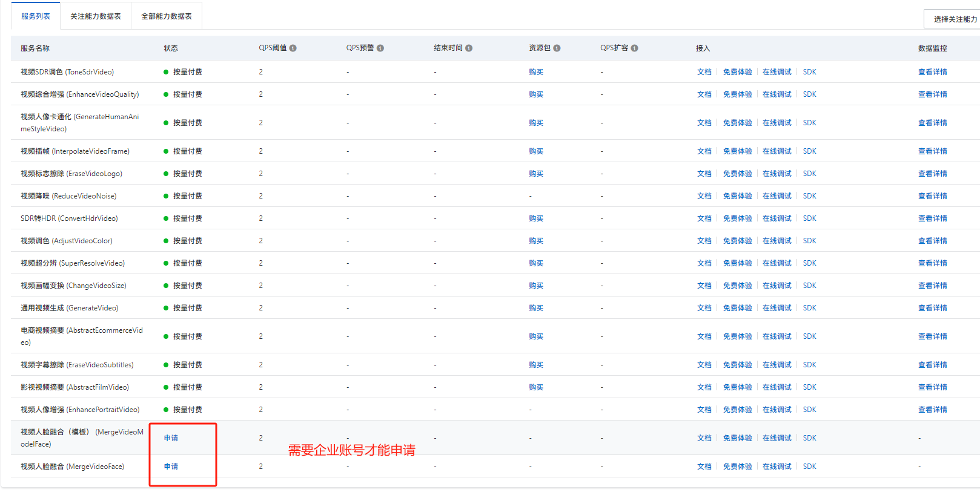Switch to the 服务列表 tab
The height and width of the screenshot is (498, 980).
tap(36, 16)
